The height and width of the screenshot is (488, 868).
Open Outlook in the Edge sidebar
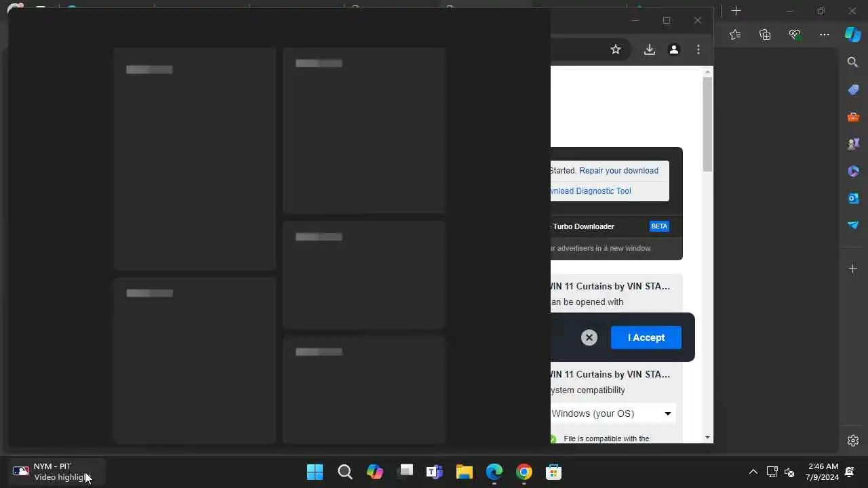(x=853, y=198)
